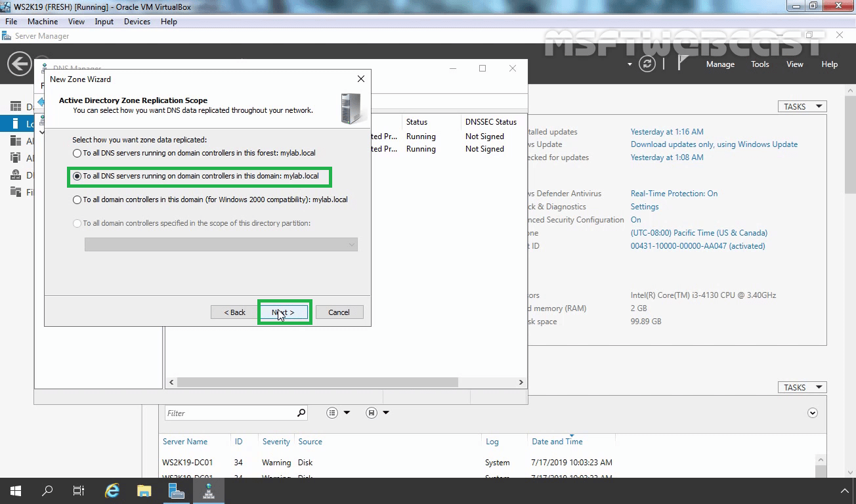The image size is (856, 504).
Task: Click the Pacific Time zone link
Action: 699,233
